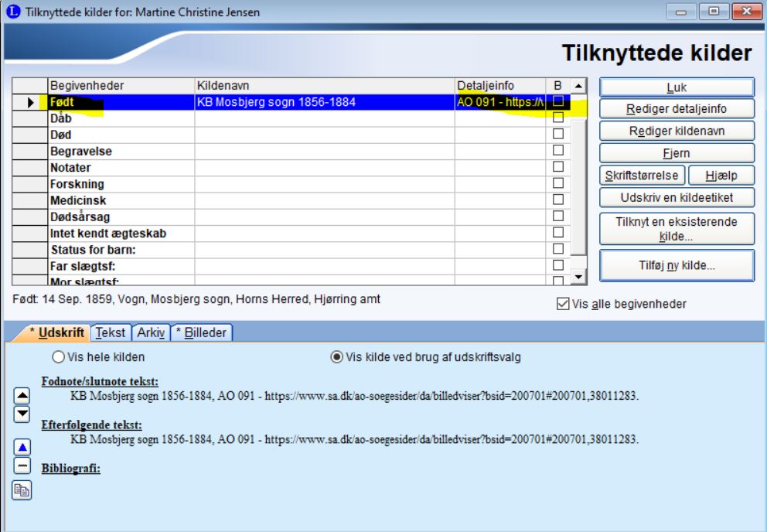This screenshot has width=767, height=532.
Task: Click Rediger detaljeinfo button
Action: (677, 109)
